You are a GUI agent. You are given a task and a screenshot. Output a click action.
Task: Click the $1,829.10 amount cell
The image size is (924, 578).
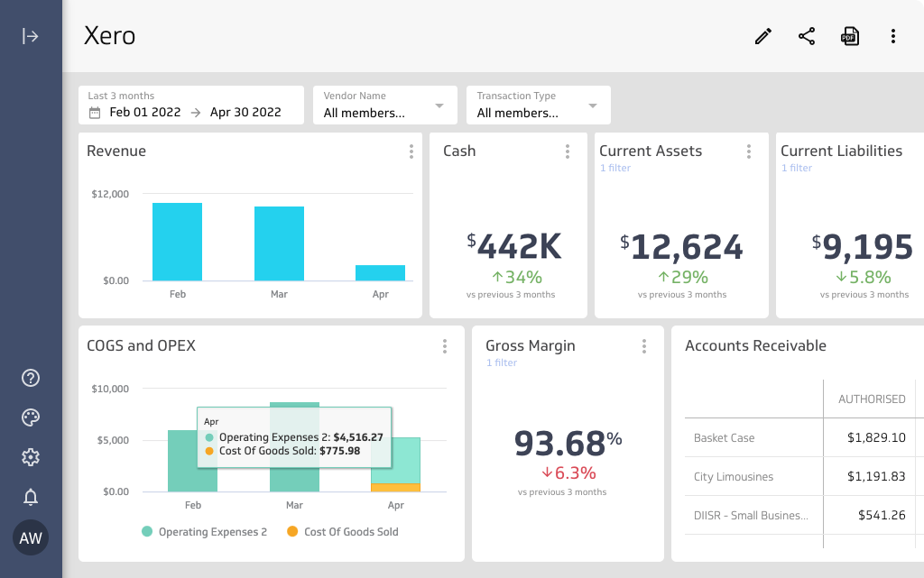pyautogui.click(x=876, y=438)
